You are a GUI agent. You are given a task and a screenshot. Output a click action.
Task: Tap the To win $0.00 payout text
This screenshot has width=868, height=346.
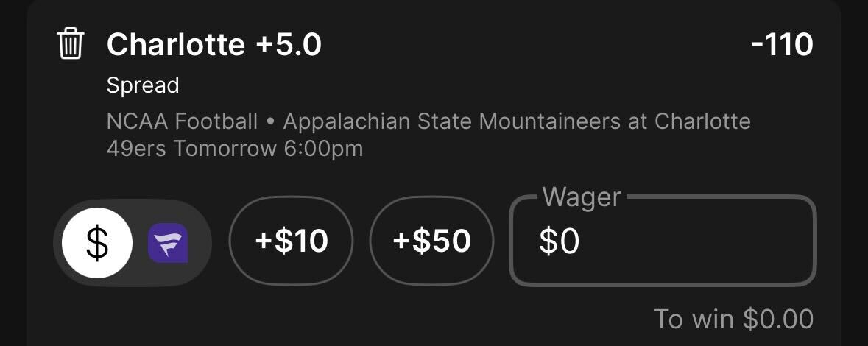pos(733,319)
